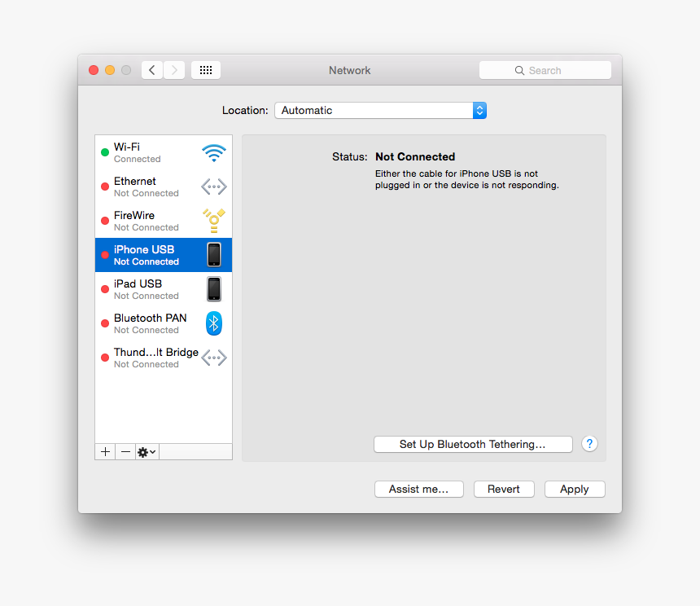This screenshot has height=606, width=700.
Task: Open the gear action menu
Action: (x=147, y=452)
